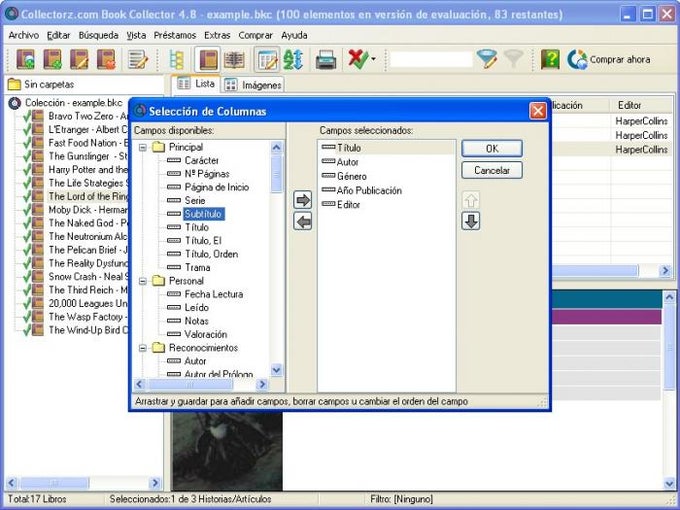The height and width of the screenshot is (510, 680).
Task: Open dropdown arrow next to check mark icon
Action: point(373,59)
